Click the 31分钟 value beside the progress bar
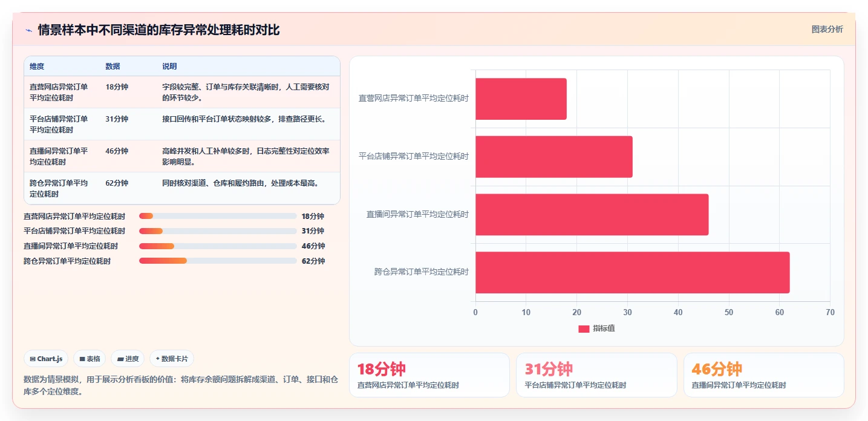Screen dimensions: 868x421 313,231
